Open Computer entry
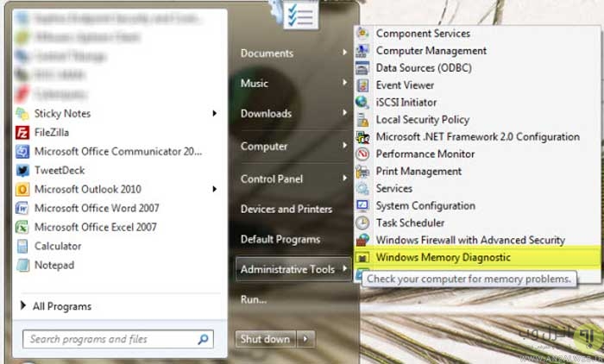604x364 pixels. [x=264, y=147]
